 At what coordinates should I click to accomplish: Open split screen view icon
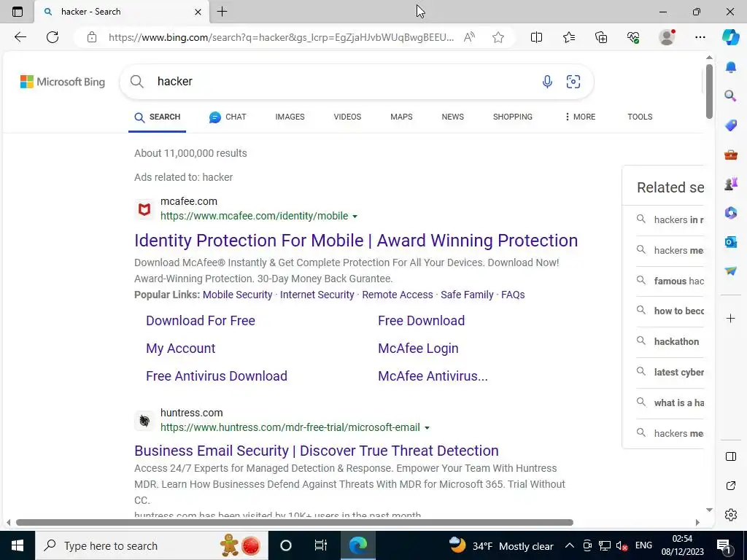[x=536, y=37]
